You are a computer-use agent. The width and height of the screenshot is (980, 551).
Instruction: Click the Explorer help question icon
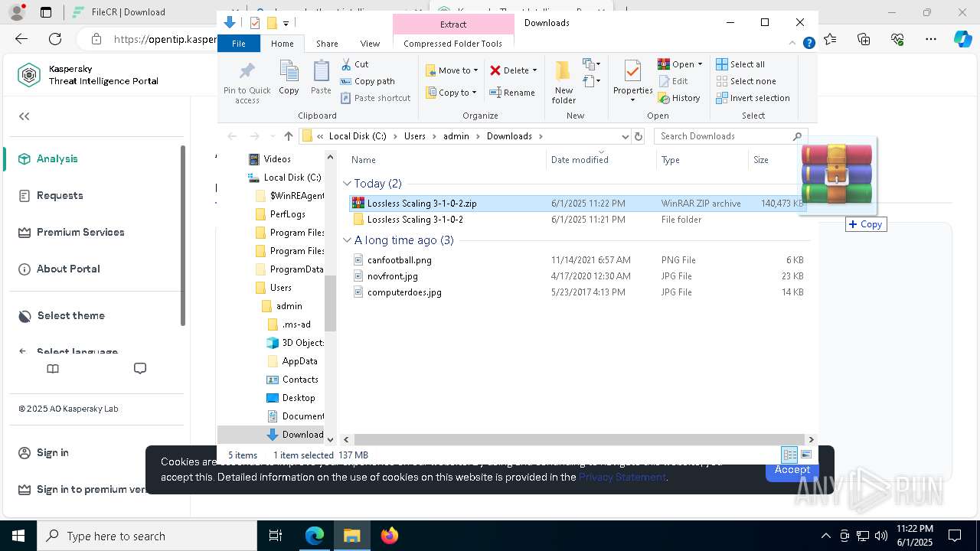(808, 44)
